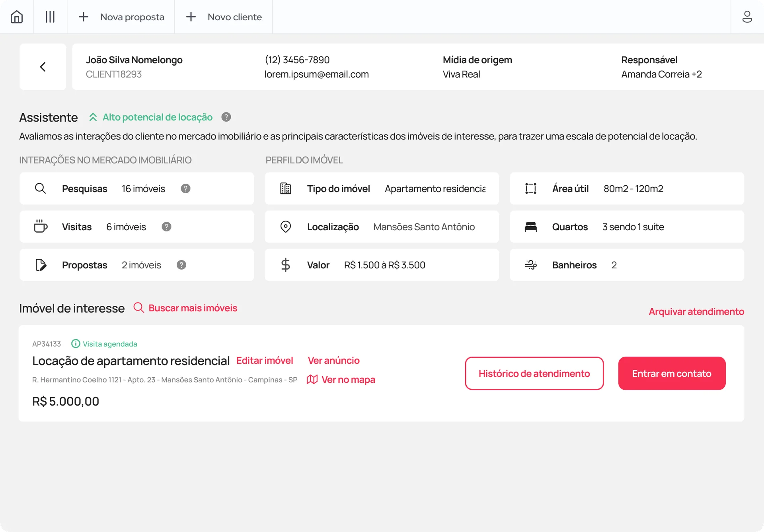Screen dimensions: 764x532
Task: Click the user account icon top right
Action: tap(748, 17)
